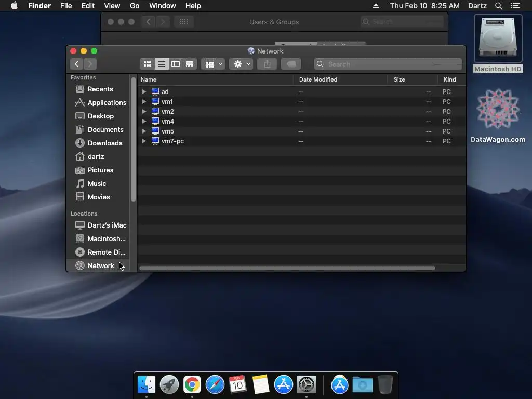Screen dimensions: 532x399
Task: Click the eject icon in menu bar
Action: [x=376, y=6]
